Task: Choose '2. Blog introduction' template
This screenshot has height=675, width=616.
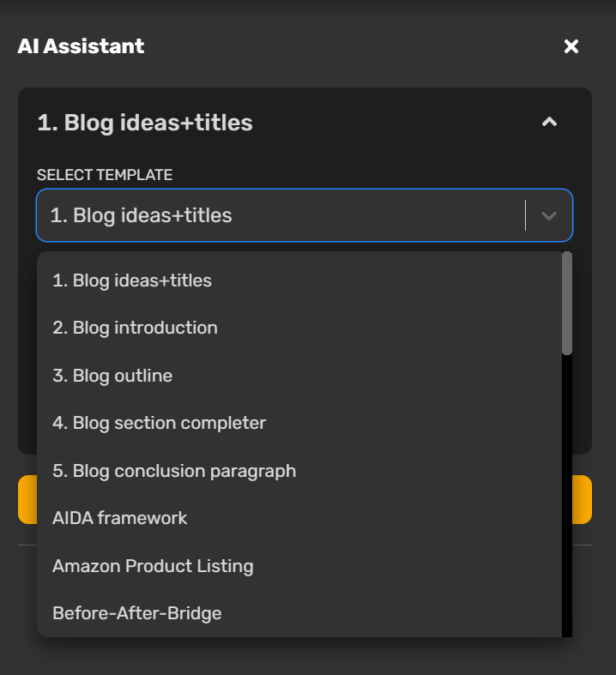Action: tap(299, 328)
